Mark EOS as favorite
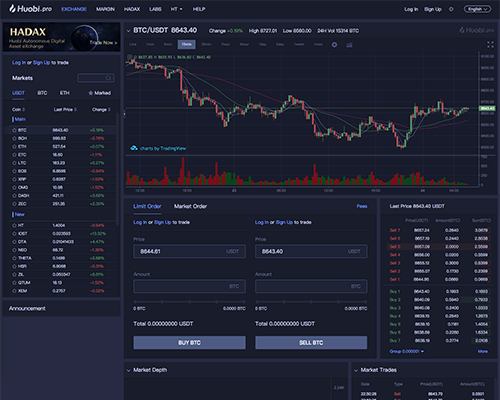This screenshot has height=400, width=500. click(x=14, y=171)
